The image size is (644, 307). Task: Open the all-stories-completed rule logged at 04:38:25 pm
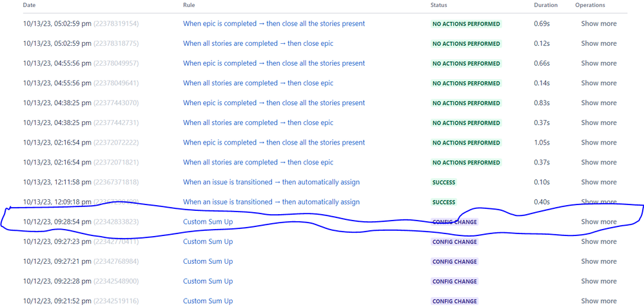pos(258,123)
